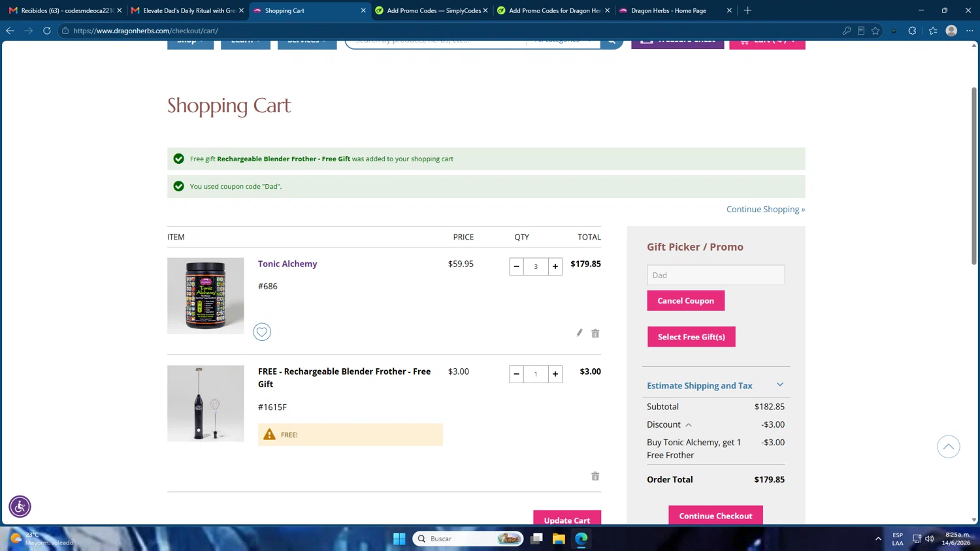Click the item number #1615F
980x551 pixels.
point(272,407)
